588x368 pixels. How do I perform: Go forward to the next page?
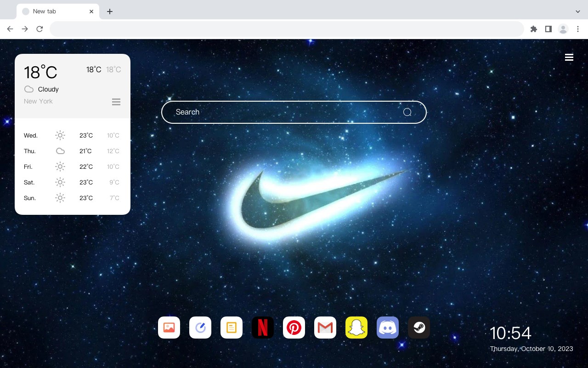click(x=25, y=29)
